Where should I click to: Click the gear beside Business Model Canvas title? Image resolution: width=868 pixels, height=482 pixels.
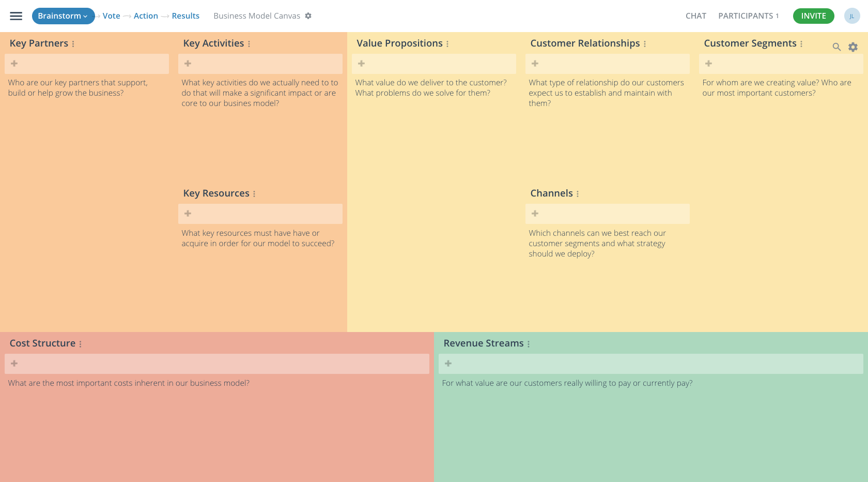tap(308, 16)
